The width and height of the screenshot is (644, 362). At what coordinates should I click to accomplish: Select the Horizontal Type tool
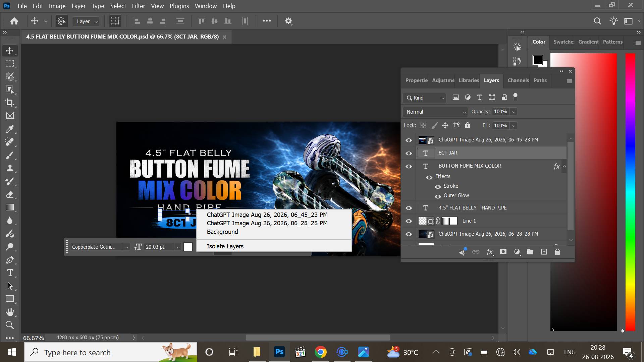point(10,273)
